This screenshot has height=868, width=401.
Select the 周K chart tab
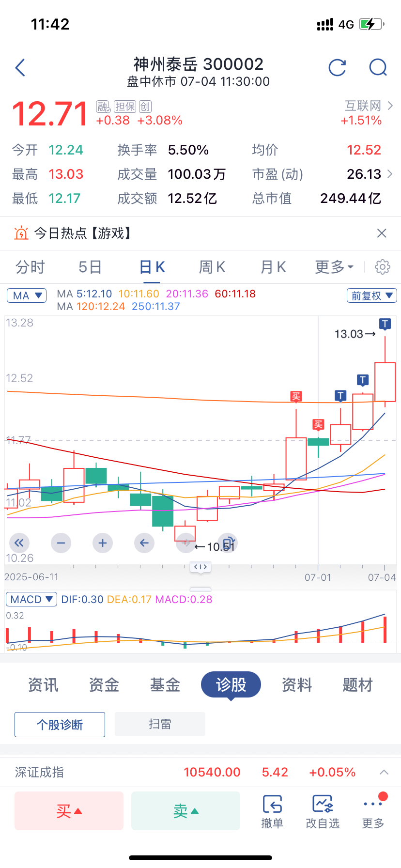point(212,267)
